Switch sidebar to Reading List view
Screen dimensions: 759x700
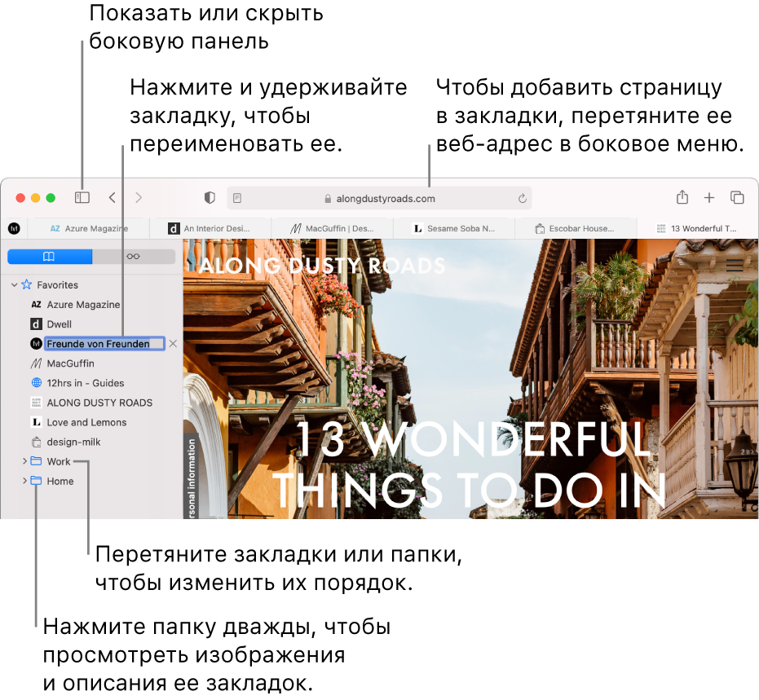[134, 256]
